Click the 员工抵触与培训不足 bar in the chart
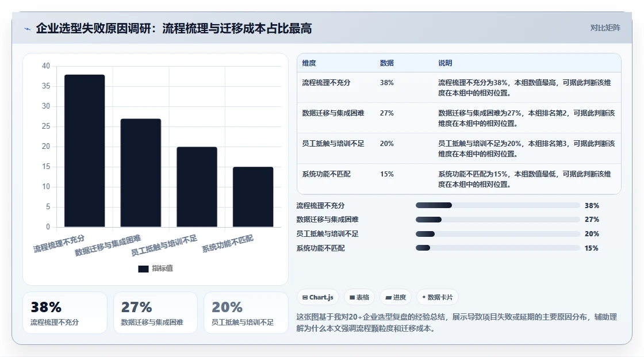The image size is (644, 357). coord(197,187)
